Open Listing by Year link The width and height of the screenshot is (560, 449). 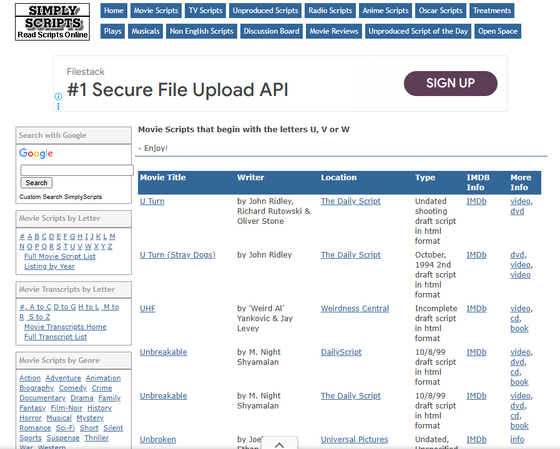(x=49, y=266)
